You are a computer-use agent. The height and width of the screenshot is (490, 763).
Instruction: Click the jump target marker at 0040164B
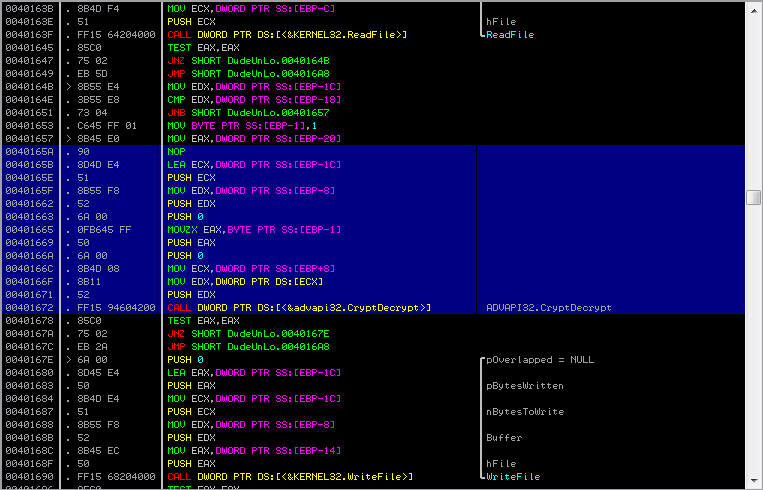(x=69, y=87)
